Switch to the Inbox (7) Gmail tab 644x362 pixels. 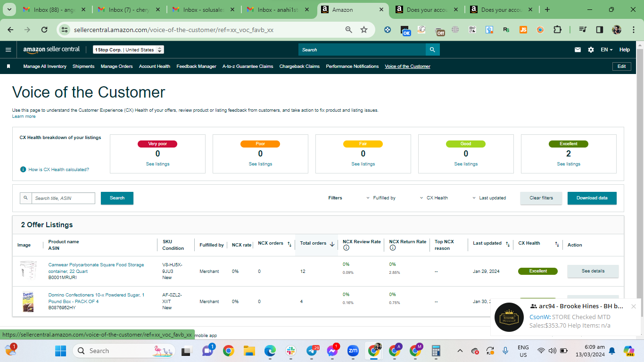click(x=129, y=9)
